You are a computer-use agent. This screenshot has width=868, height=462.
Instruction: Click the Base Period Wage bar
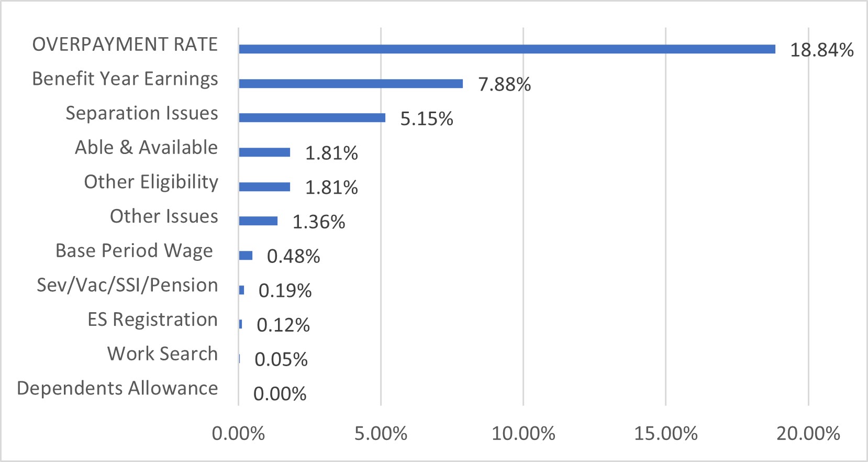tap(246, 256)
